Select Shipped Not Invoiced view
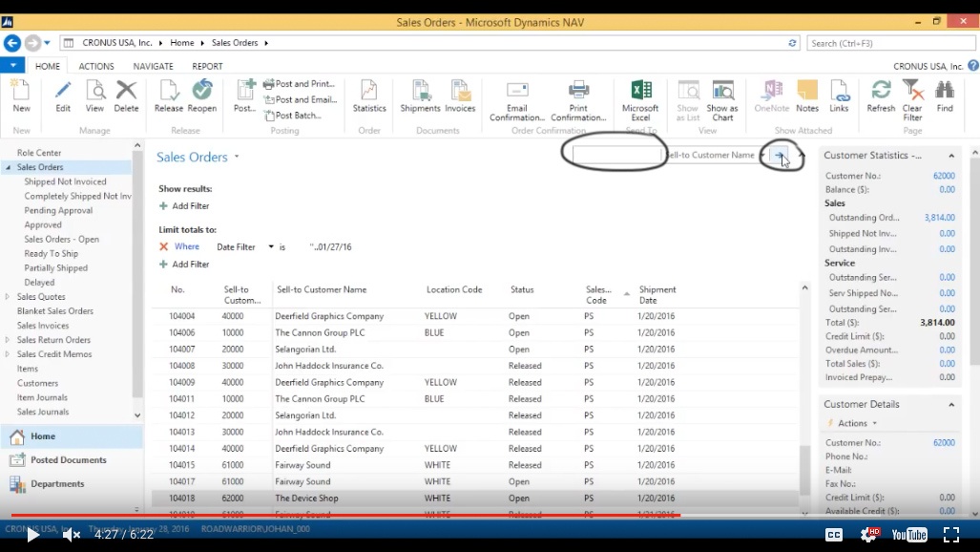Viewport: 980px width, 552px height. click(65, 181)
